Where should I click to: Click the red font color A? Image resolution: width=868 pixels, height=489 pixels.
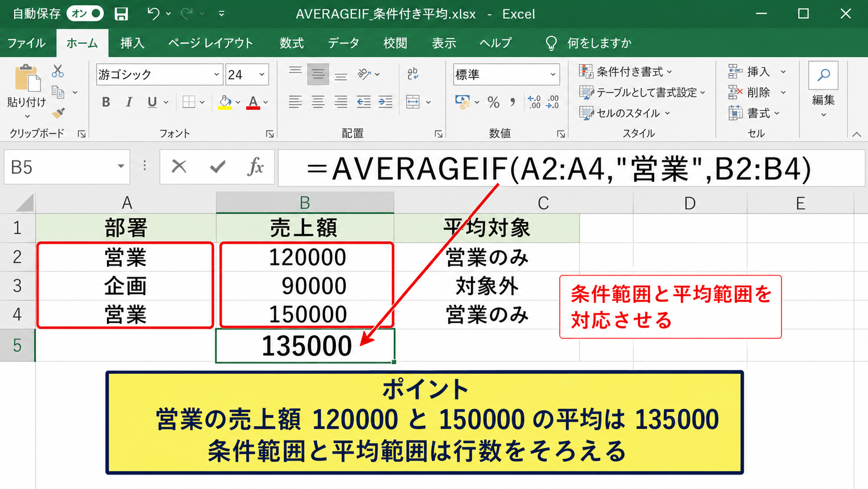pyautogui.click(x=253, y=102)
